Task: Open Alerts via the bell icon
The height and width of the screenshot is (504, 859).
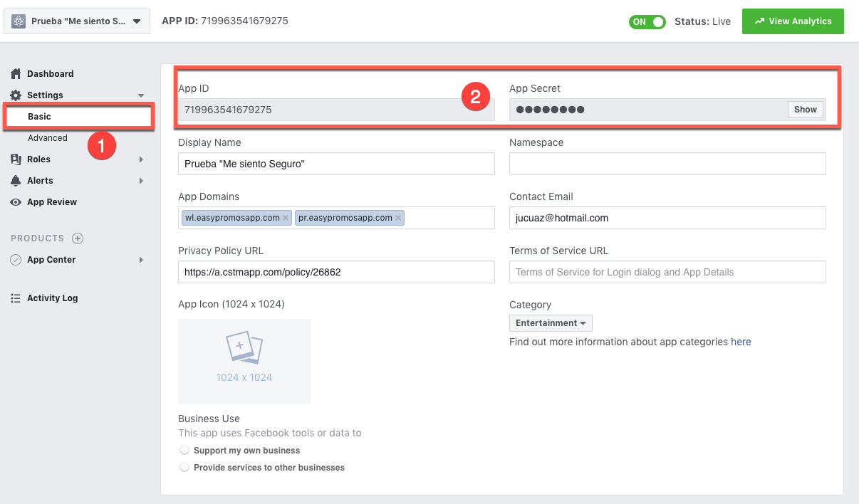Action: pyautogui.click(x=16, y=180)
